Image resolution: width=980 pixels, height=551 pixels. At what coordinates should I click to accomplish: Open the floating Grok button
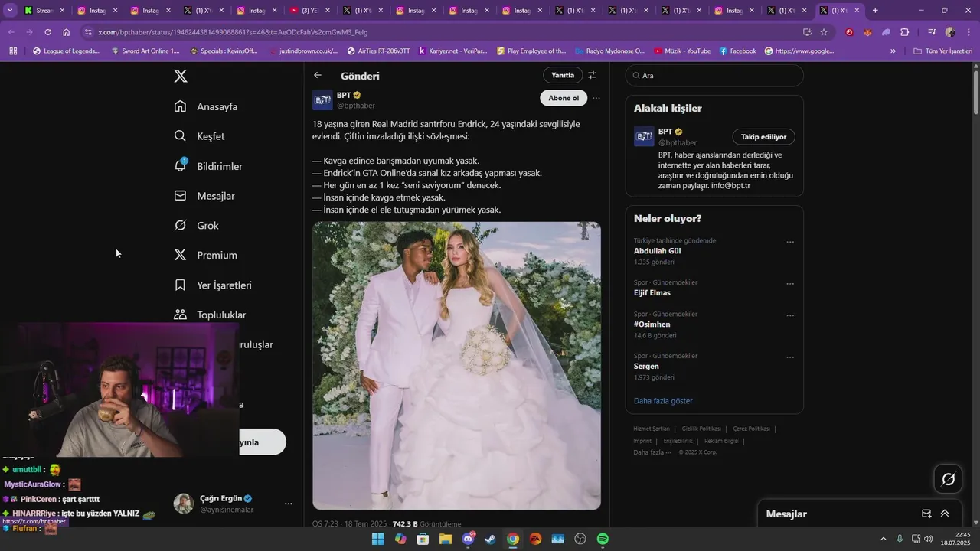pos(948,479)
